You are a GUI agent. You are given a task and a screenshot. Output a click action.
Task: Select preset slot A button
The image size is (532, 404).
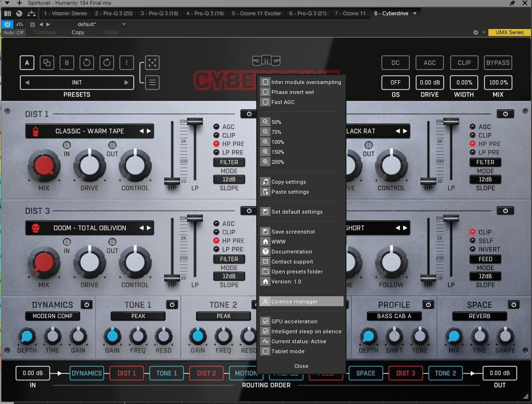(x=27, y=63)
